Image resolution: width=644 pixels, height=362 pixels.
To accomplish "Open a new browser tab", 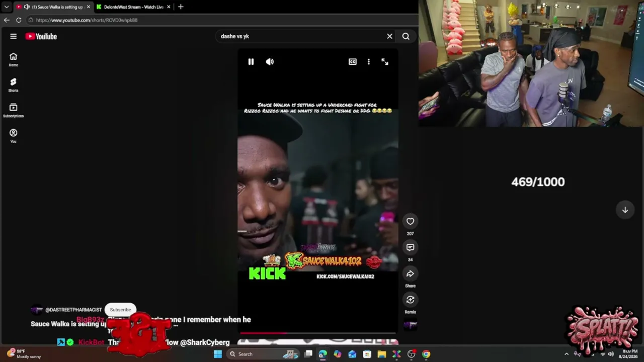I will 181,7.
